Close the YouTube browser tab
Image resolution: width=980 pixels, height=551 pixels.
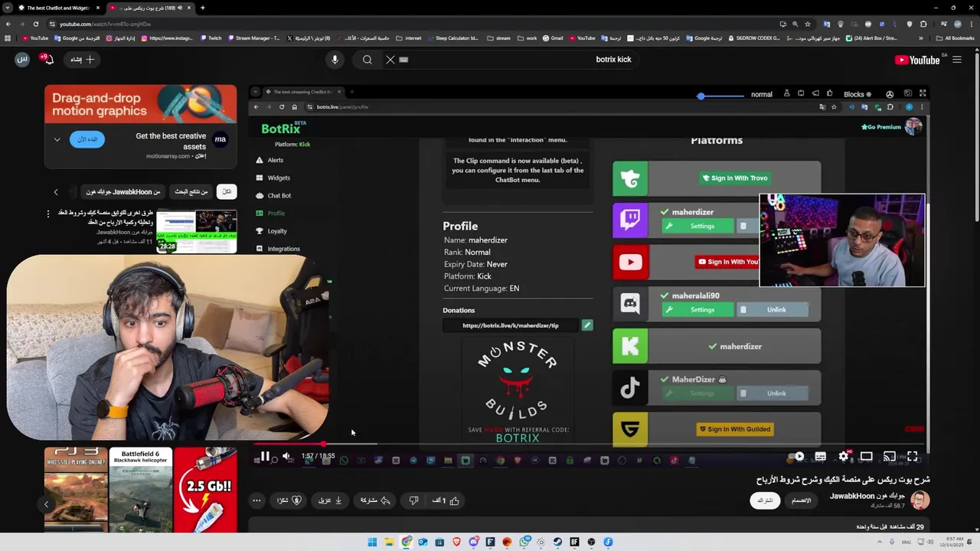pyautogui.click(x=189, y=8)
